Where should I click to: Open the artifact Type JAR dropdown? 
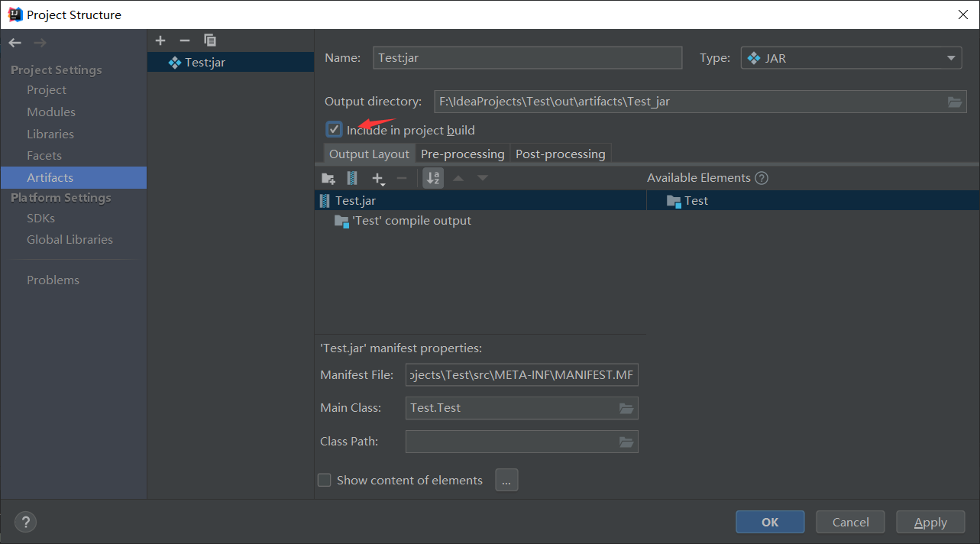click(852, 58)
